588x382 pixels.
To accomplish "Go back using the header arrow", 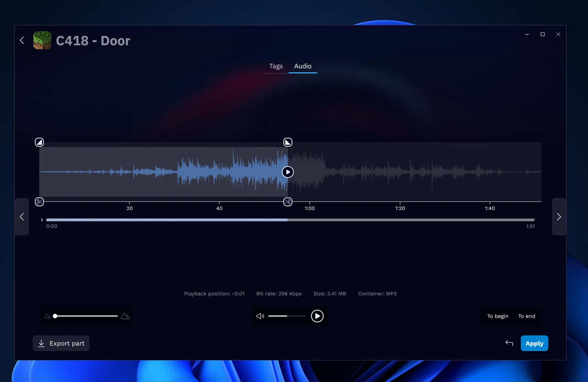I will [x=22, y=40].
